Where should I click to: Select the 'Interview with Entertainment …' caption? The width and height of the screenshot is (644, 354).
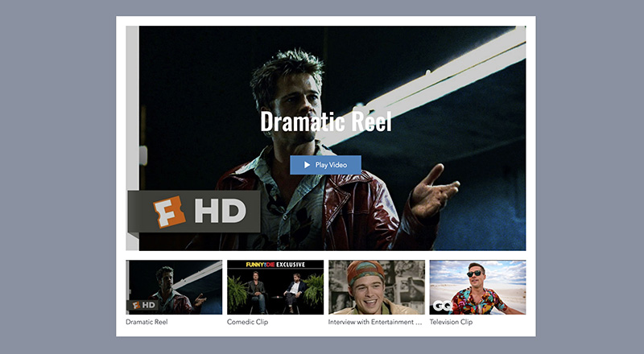[x=375, y=322]
